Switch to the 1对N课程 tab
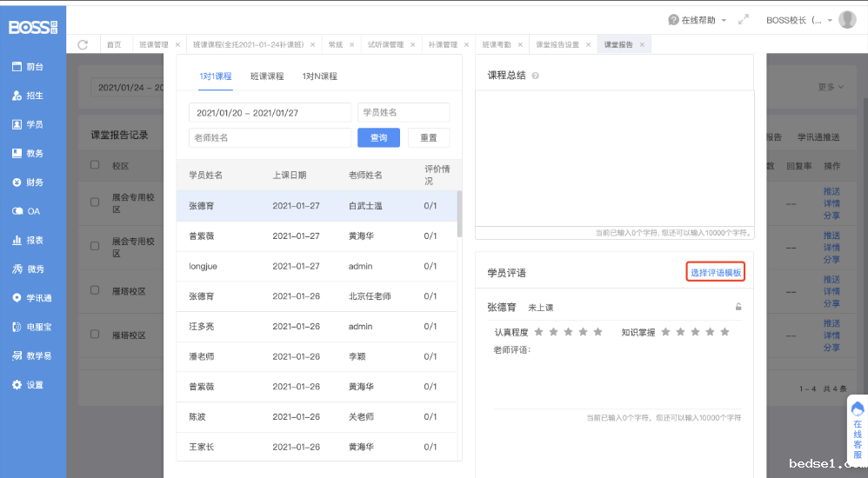Screen dimensions: 868x478 click(319, 76)
